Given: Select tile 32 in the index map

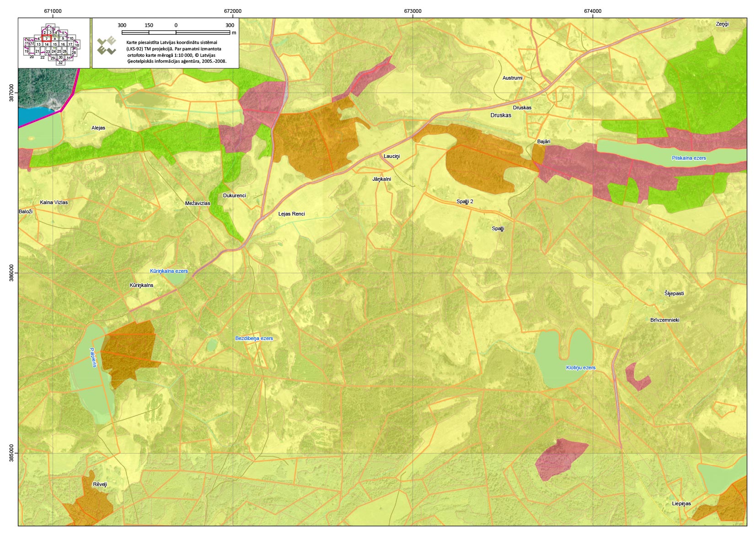Looking at the screenshot, I should pyautogui.click(x=60, y=63).
